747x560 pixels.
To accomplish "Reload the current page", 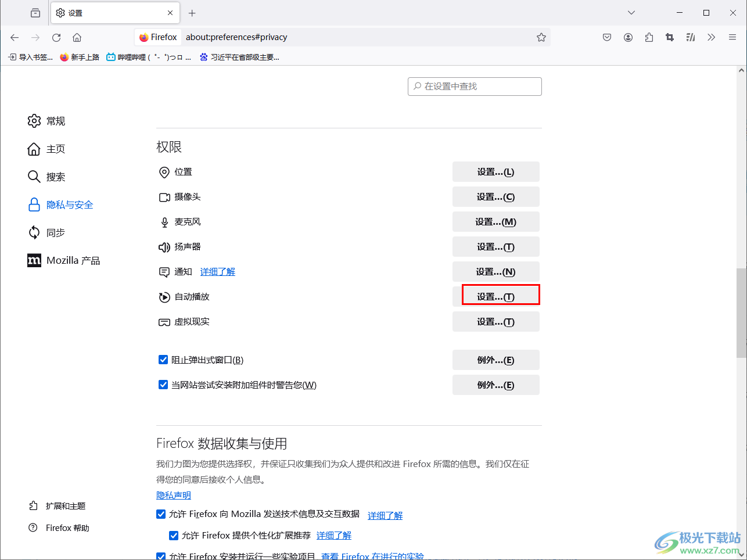I will click(x=56, y=37).
